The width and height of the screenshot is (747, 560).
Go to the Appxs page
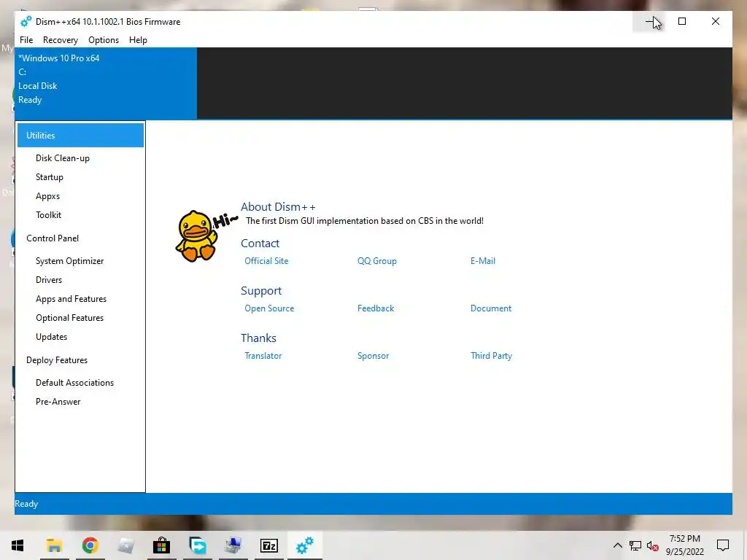pyautogui.click(x=47, y=196)
